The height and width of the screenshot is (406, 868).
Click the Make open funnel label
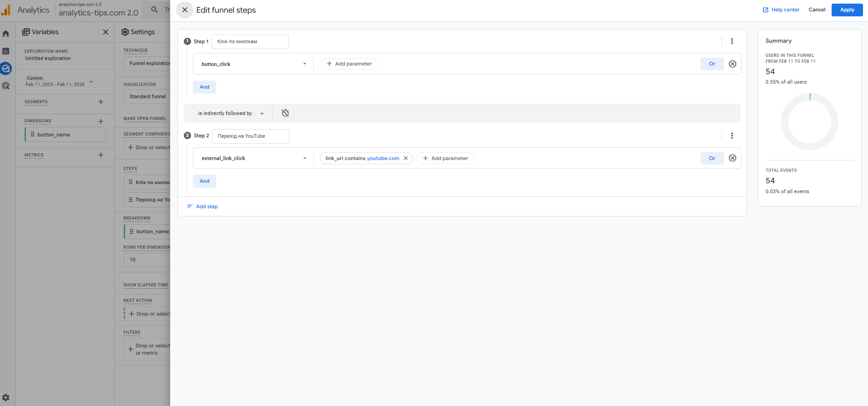coord(145,119)
